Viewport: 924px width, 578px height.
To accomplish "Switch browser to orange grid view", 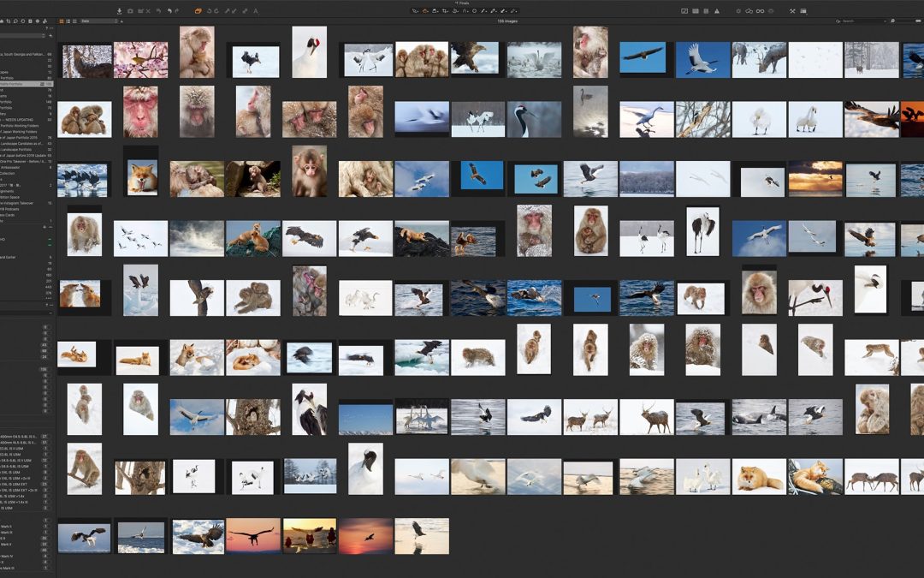I will click(x=62, y=21).
